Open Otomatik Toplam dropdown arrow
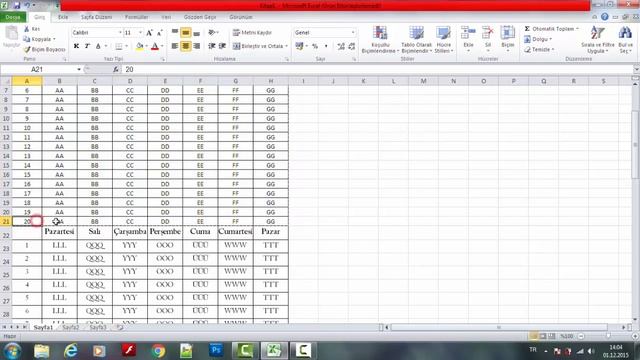Viewport: 640px width, 360px height. coord(577,29)
